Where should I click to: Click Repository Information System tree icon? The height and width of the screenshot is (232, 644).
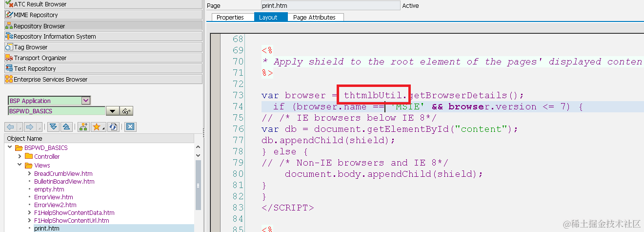pos(9,36)
